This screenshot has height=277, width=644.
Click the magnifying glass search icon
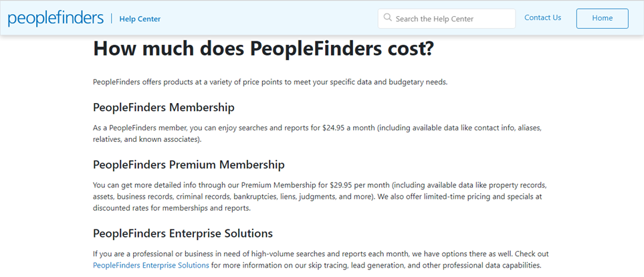[387, 17]
